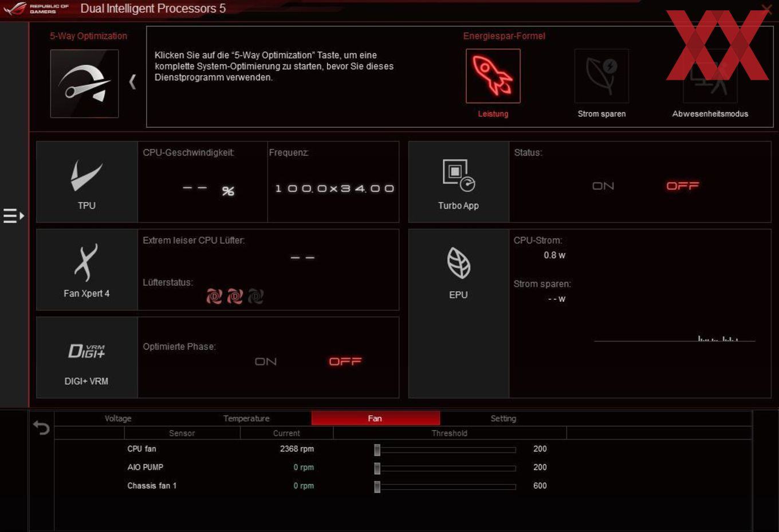This screenshot has width=779, height=532.
Task: Select the Chassis fan 1 row label
Action: (x=152, y=486)
